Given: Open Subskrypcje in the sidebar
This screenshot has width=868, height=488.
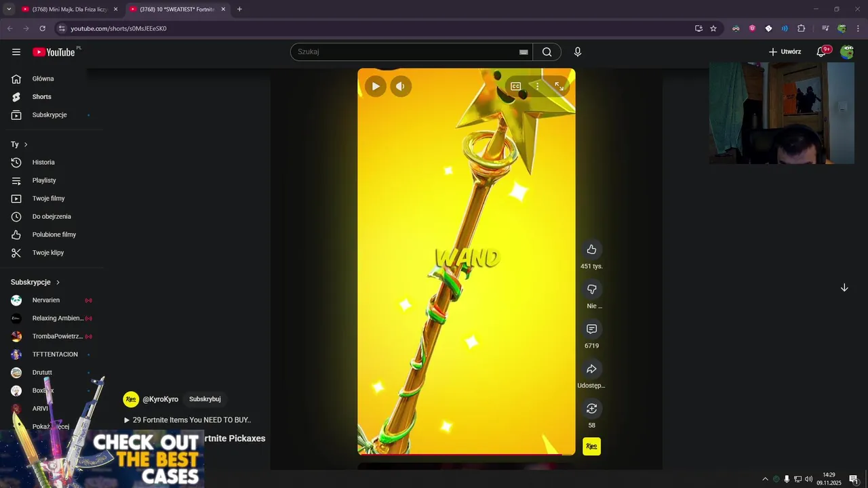Looking at the screenshot, I should [x=49, y=115].
